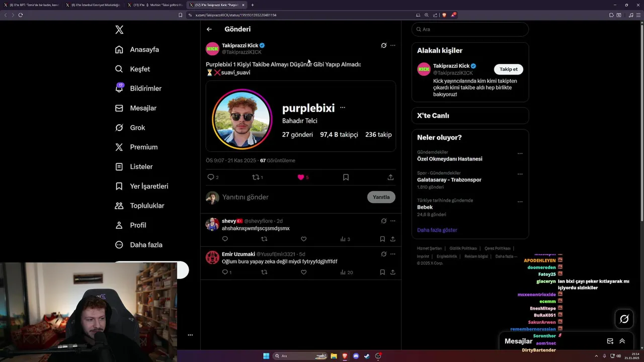Click the Yanıtla button
Image resolution: width=644 pixels, height=362 pixels.
[x=381, y=197]
